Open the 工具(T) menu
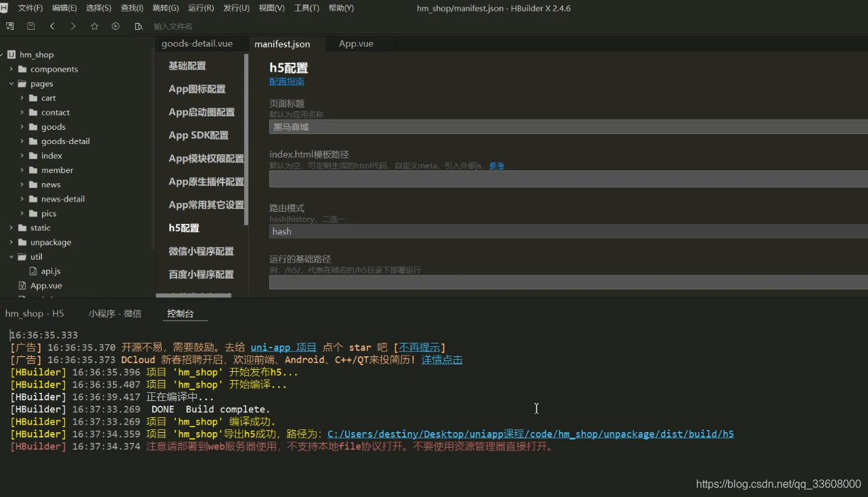This screenshot has height=497, width=868. (306, 8)
